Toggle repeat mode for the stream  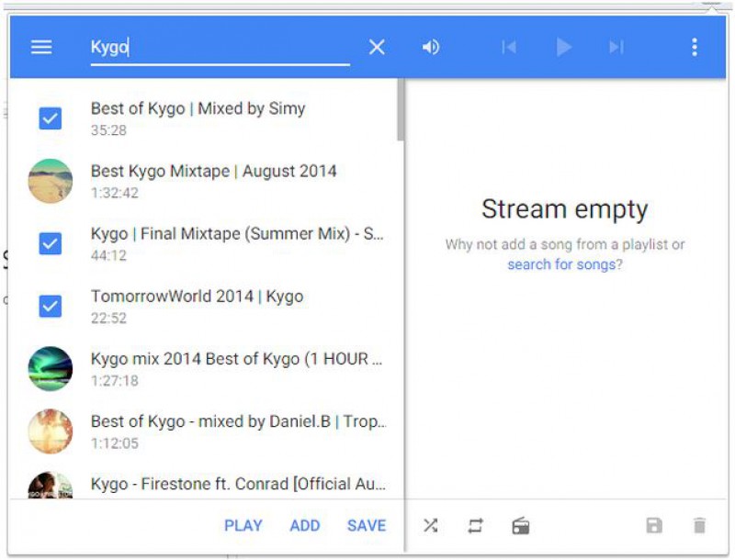pos(475,526)
